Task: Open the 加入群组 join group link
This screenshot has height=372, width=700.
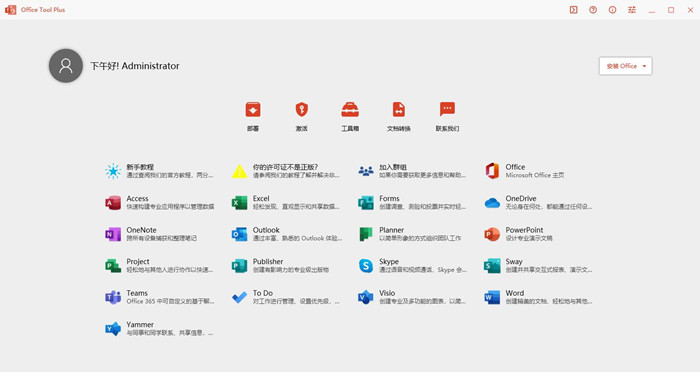Action: (393, 167)
